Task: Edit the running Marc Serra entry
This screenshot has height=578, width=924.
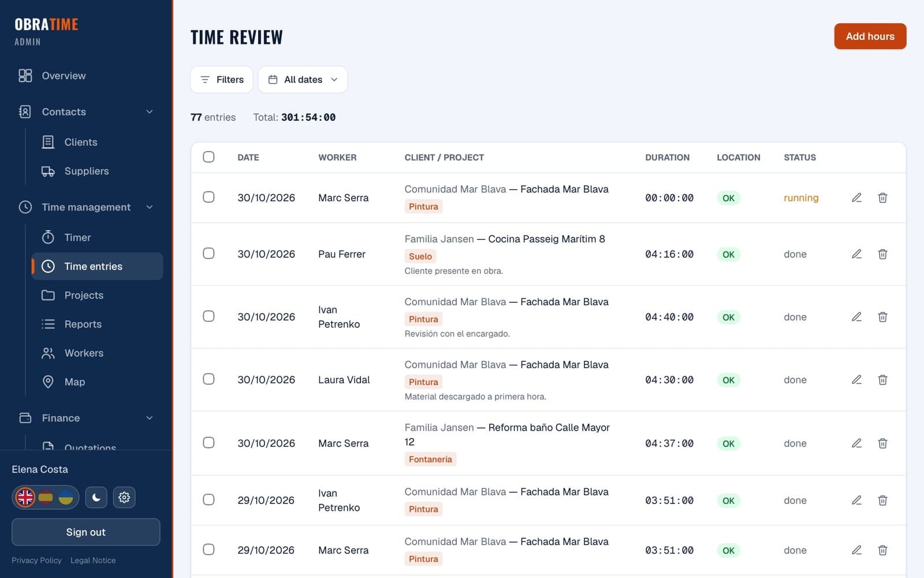Action: [x=856, y=198]
